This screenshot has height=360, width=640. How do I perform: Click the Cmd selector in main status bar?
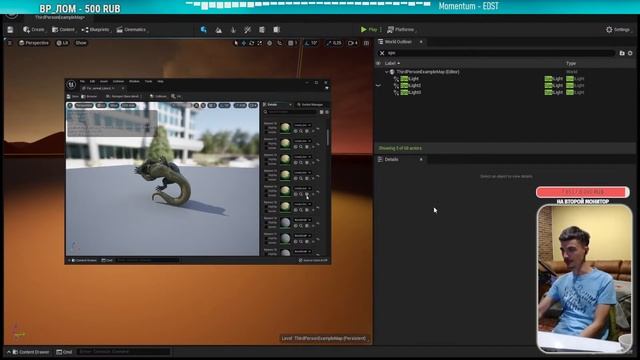point(64,352)
